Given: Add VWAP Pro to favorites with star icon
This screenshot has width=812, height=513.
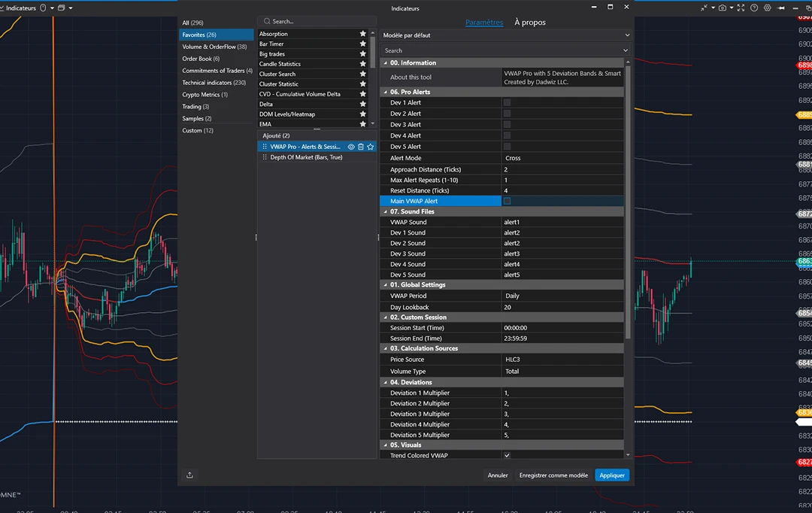Looking at the screenshot, I should coord(370,147).
